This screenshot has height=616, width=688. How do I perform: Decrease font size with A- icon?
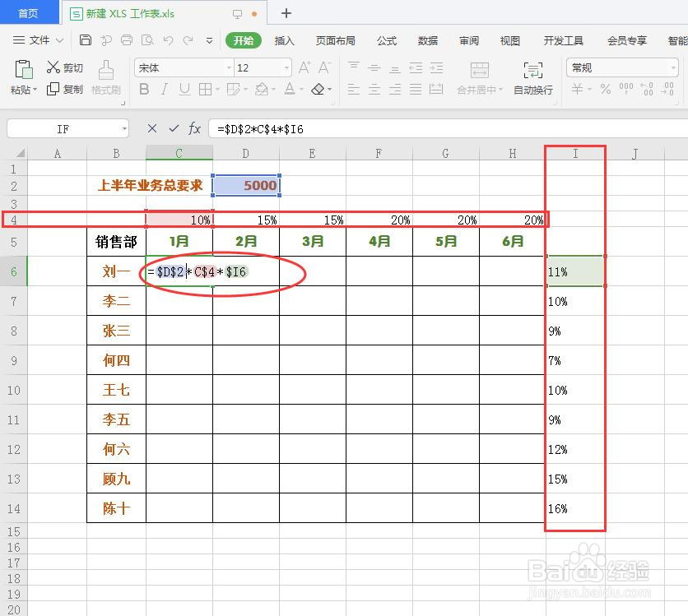(324, 67)
